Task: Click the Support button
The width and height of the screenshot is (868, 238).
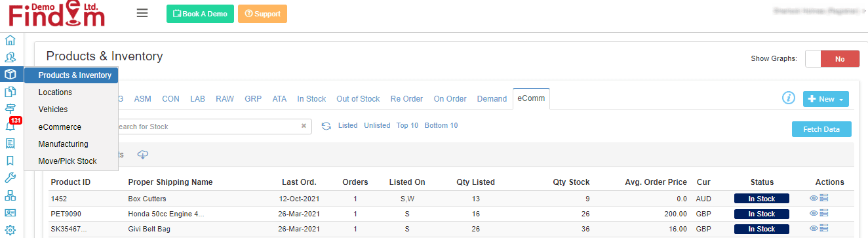Action: tap(262, 14)
